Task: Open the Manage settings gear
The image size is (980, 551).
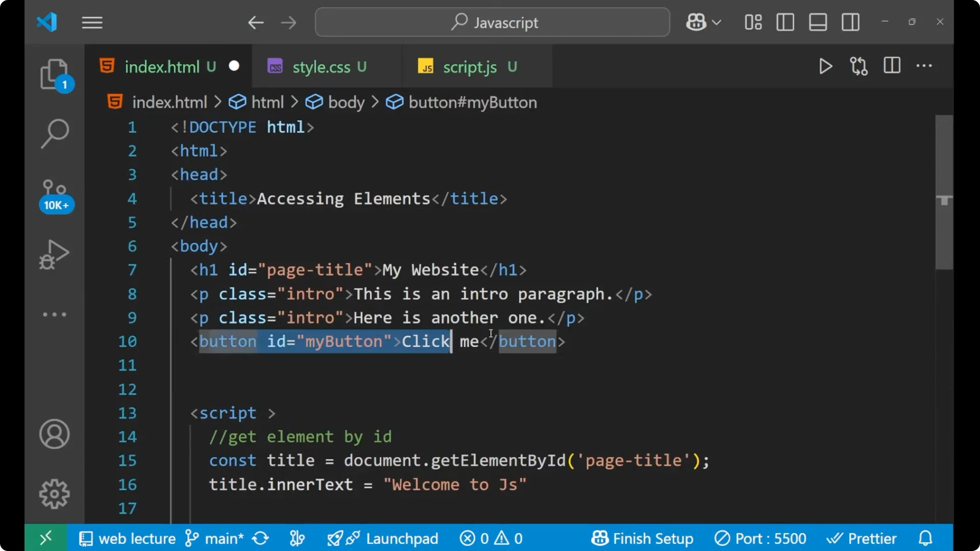Action: pos(54,493)
